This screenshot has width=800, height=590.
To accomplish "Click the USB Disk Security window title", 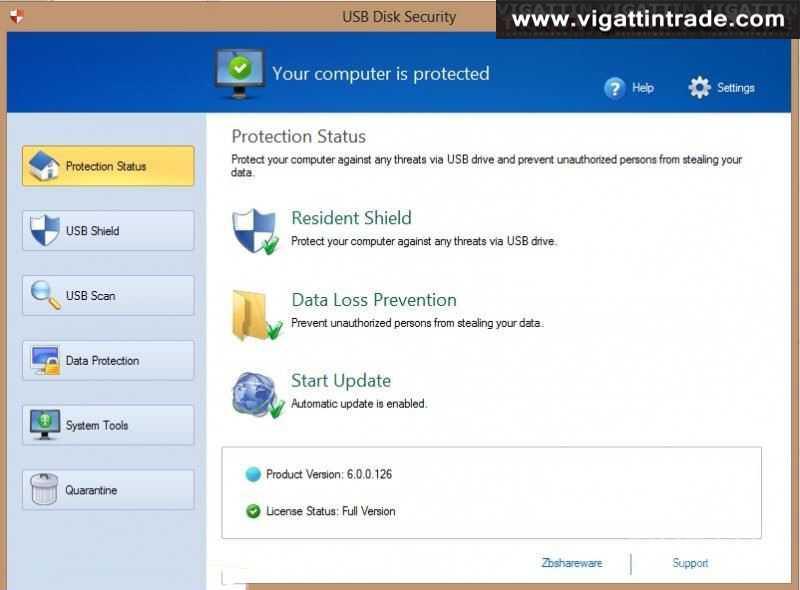I will [x=399, y=17].
